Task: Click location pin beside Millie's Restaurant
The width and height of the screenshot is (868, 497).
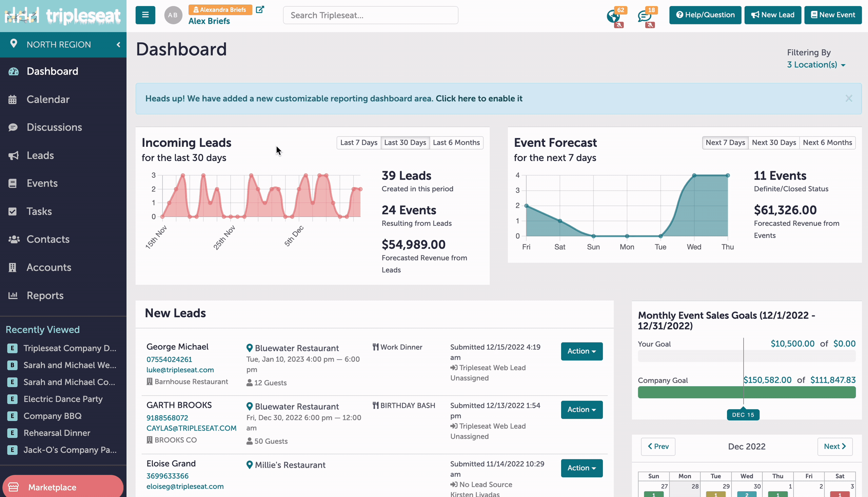Action: coord(250,465)
